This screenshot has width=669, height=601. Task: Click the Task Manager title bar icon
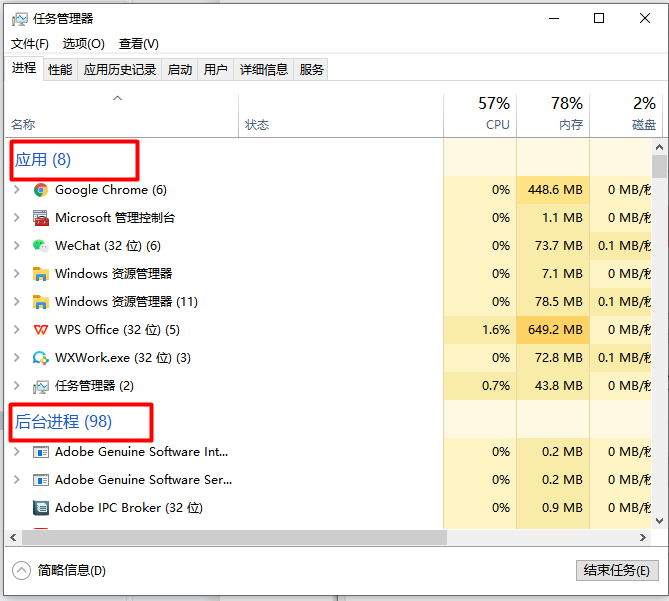point(19,19)
